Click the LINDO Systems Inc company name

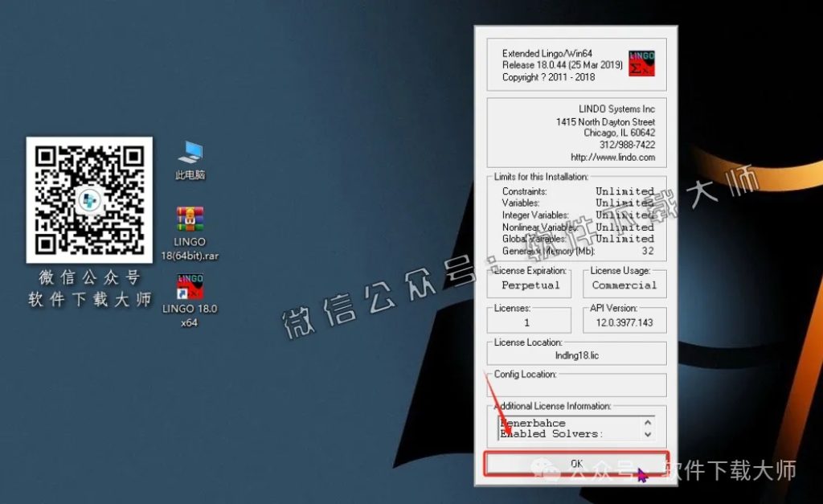pyautogui.click(x=616, y=109)
